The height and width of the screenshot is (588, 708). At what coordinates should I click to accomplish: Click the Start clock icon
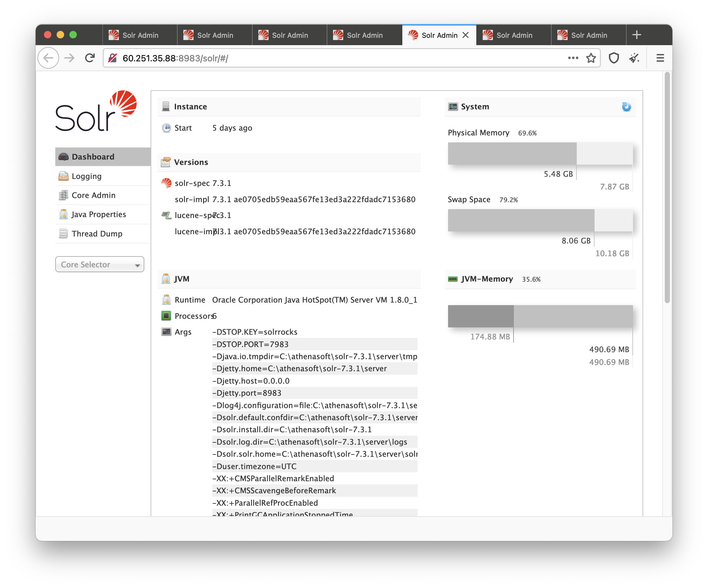166,128
